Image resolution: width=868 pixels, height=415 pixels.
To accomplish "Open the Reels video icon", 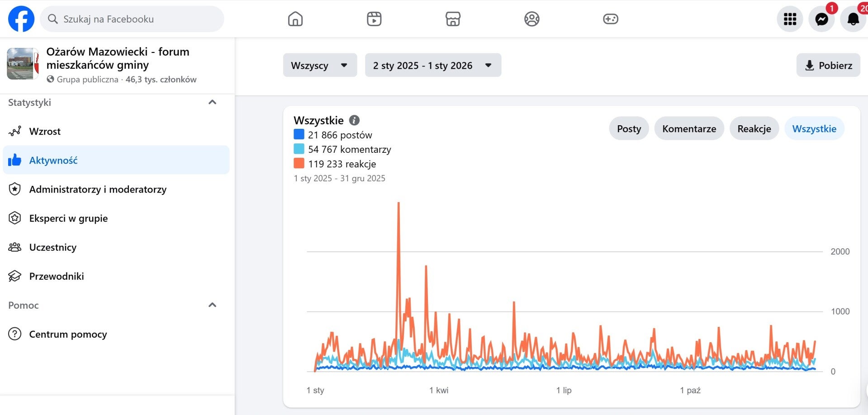I will pyautogui.click(x=374, y=19).
